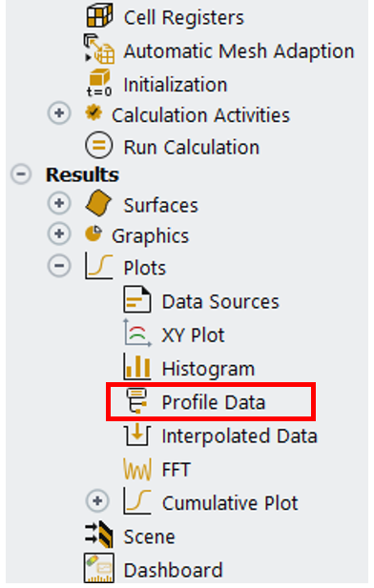Click the XY Plot chart icon
This screenshot has width=374, height=588.
[137, 333]
